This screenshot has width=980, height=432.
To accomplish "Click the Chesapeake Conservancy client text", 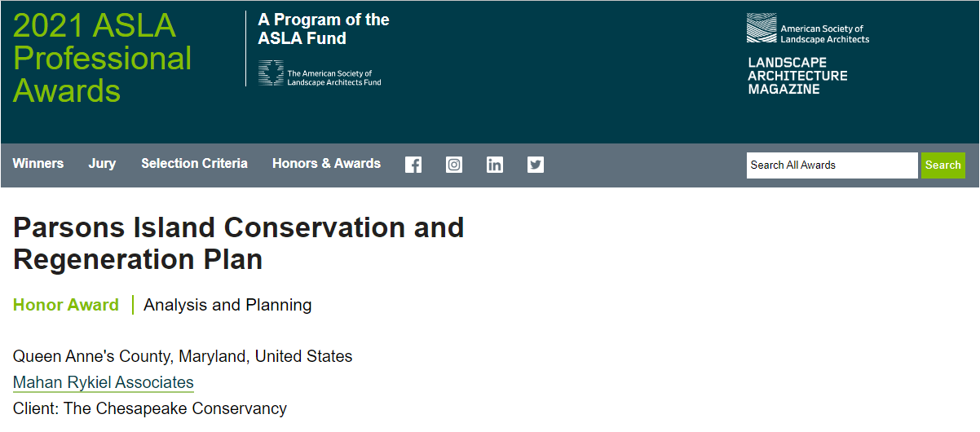I will coord(150,408).
